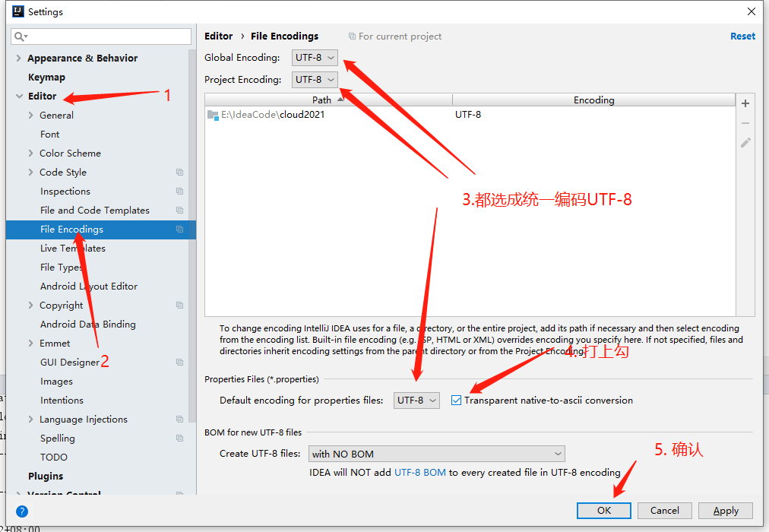The height and width of the screenshot is (532, 769).
Task: Open Android Layout Editor page
Action: 89,287
